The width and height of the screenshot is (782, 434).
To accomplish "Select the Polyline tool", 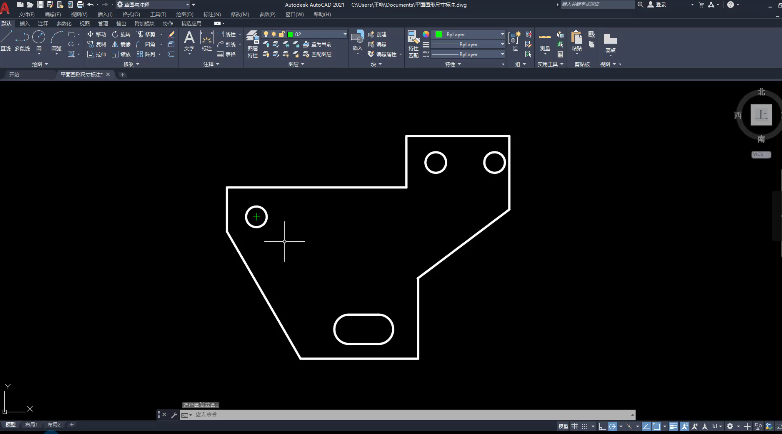I will (22, 40).
